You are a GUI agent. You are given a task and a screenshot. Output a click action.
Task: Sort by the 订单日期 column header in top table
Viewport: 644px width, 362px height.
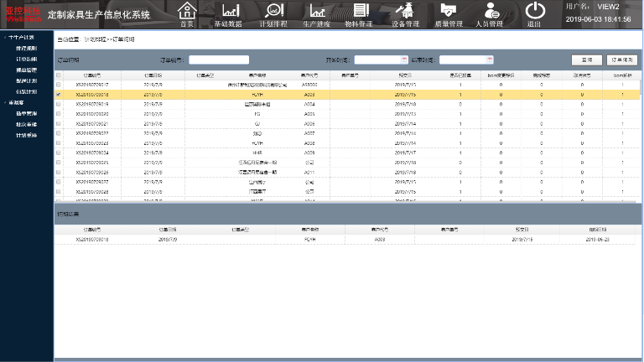153,75
